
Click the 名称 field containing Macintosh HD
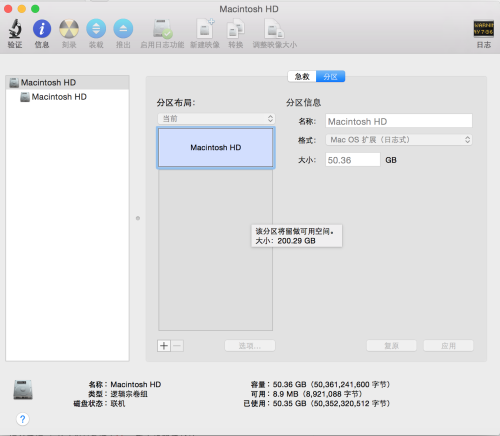[x=399, y=121]
